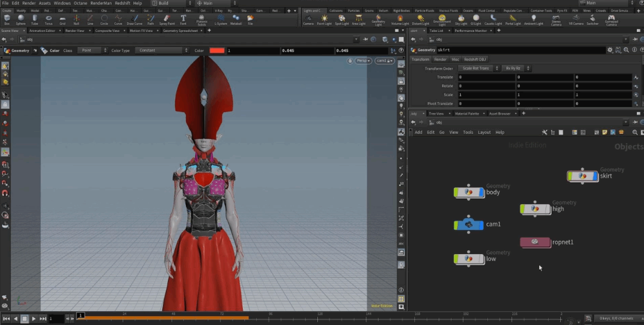Screen dimensions: 644x325
Task: Pick the Draw Curve shelf tool
Action: click(x=134, y=19)
